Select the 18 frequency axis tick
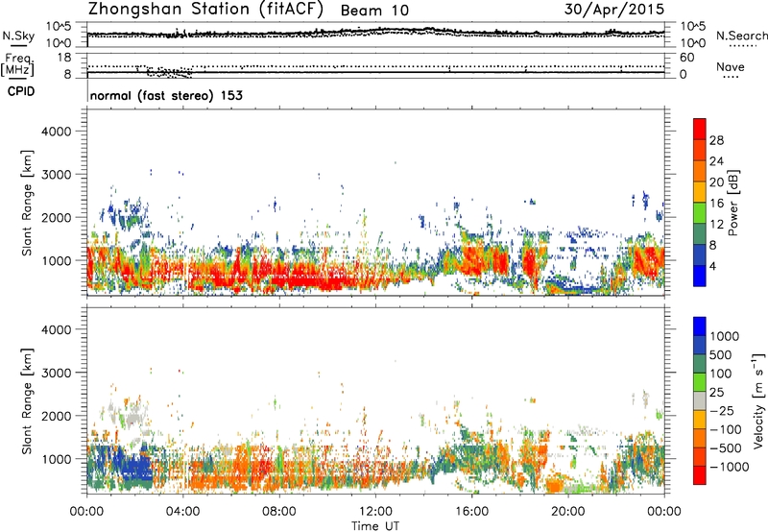The image size is (768, 532). click(x=64, y=58)
